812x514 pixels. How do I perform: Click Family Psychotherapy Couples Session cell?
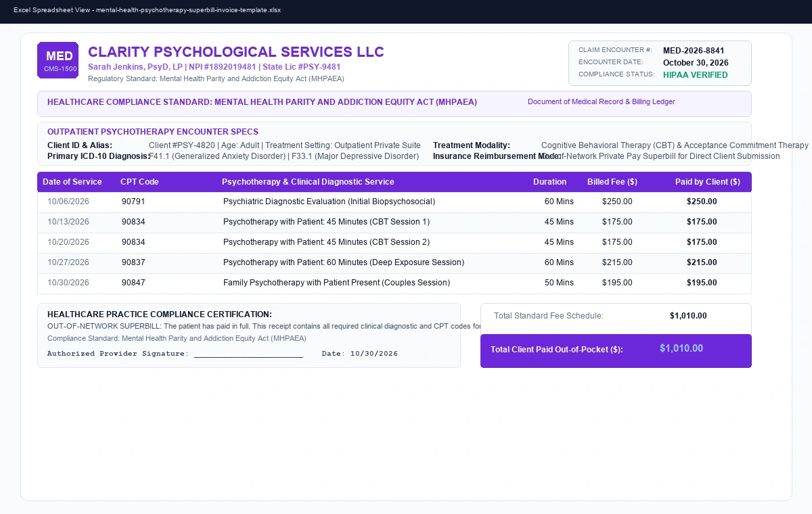click(336, 283)
